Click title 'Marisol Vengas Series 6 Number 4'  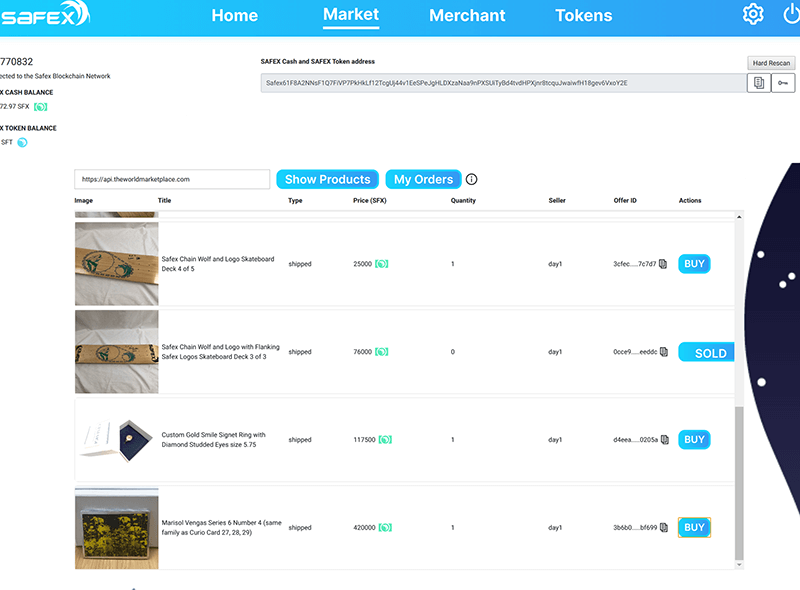coord(221,527)
